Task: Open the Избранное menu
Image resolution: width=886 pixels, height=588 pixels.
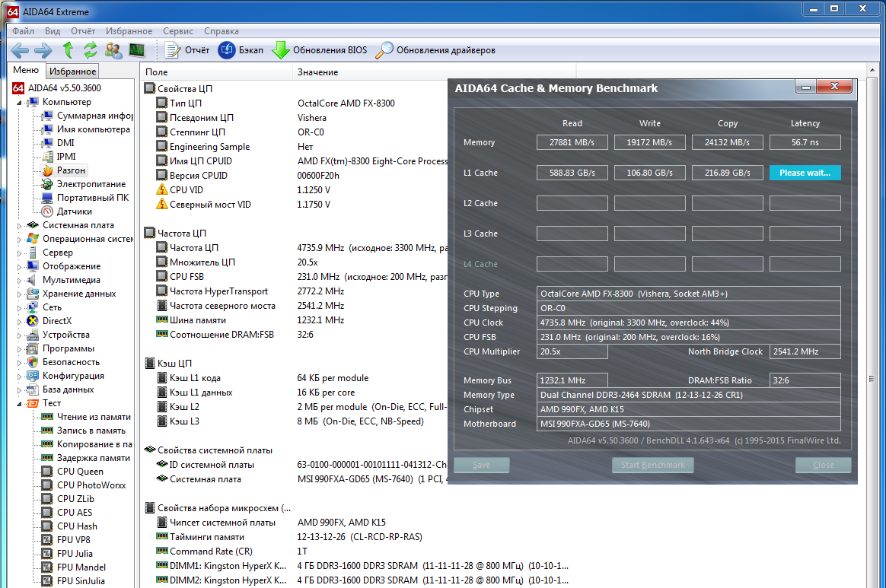Action: pos(129,31)
